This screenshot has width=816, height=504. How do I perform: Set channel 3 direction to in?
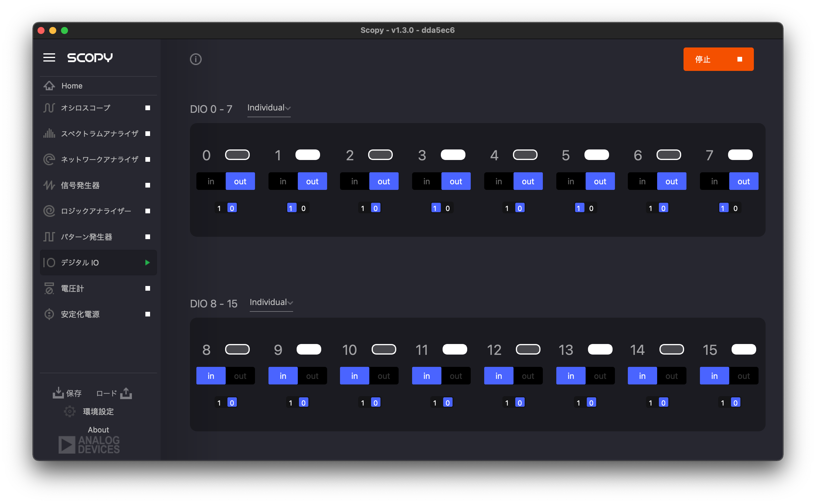(x=426, y=181)
